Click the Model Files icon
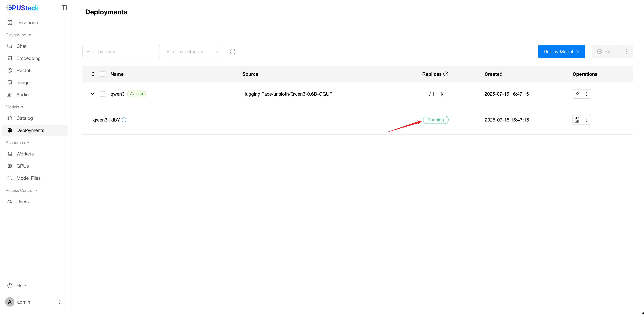Viewport: 644px width, 314px height. 10,178
